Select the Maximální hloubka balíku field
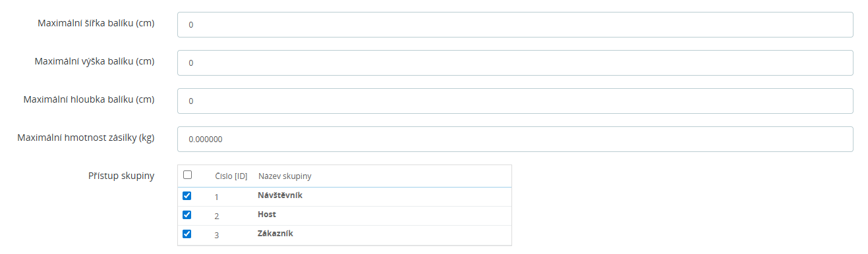Image resolution: width=868 pixels, height=254 pixels. 515,101
